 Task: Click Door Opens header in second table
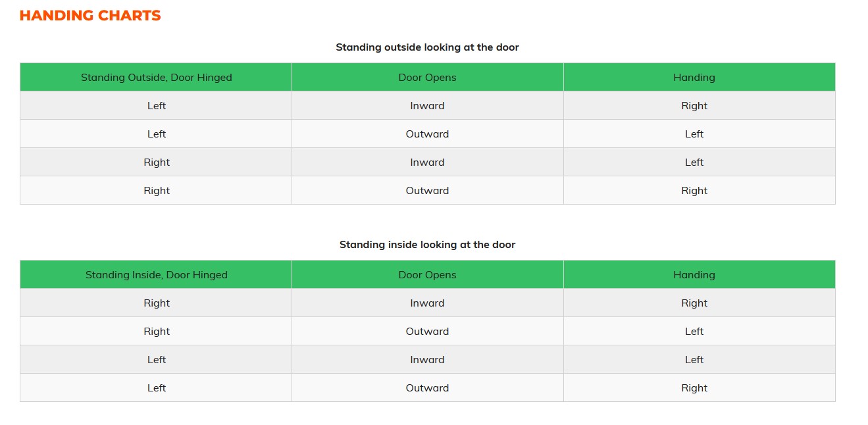point(428,274)
